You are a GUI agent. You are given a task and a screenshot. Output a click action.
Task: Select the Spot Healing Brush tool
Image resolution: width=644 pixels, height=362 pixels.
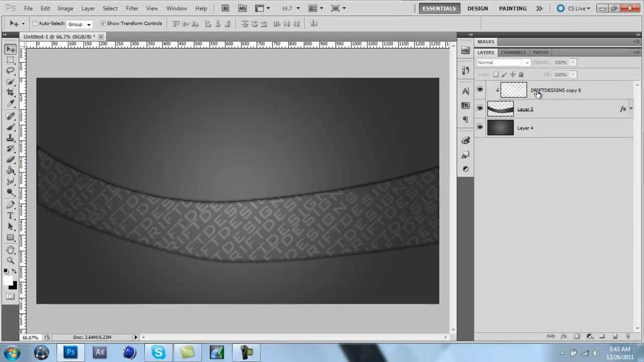pyautogui.click(x=10, y=116)
